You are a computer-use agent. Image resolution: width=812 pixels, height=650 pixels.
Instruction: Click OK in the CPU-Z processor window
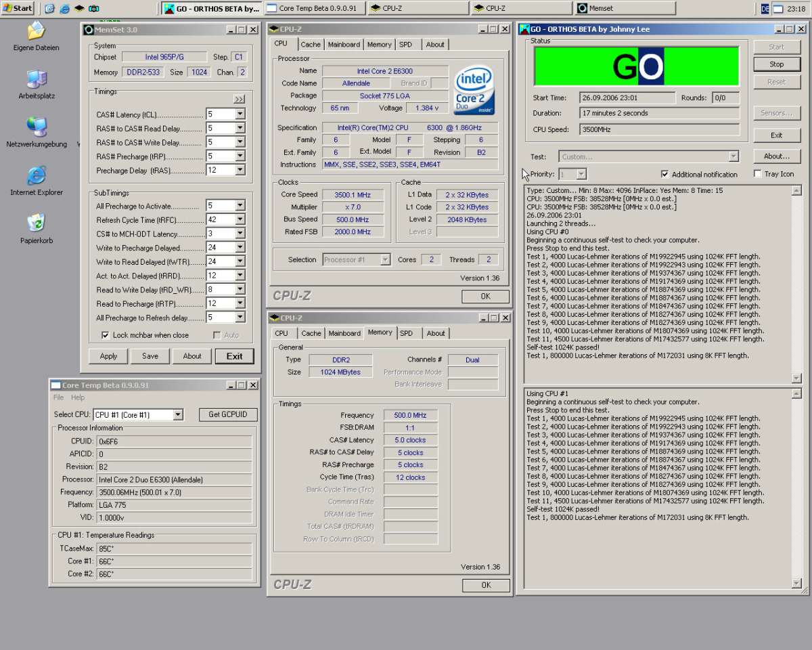[x=486, y=297]
